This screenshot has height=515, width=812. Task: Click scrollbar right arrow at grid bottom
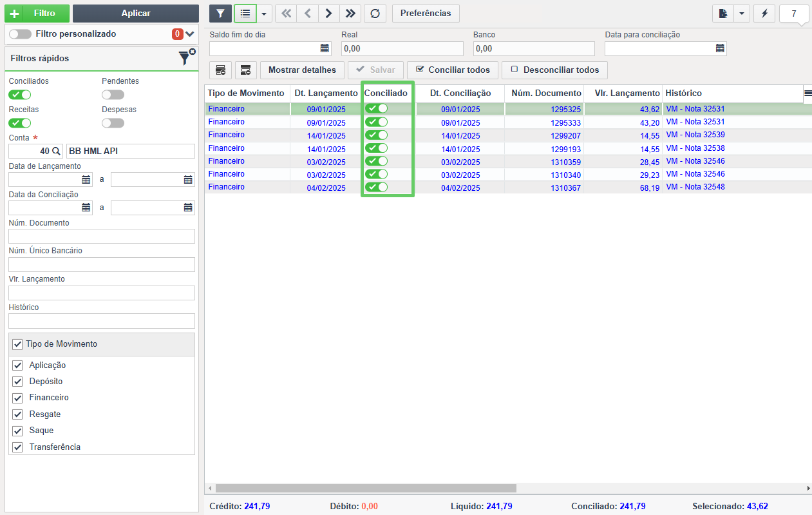click(807, 489)
